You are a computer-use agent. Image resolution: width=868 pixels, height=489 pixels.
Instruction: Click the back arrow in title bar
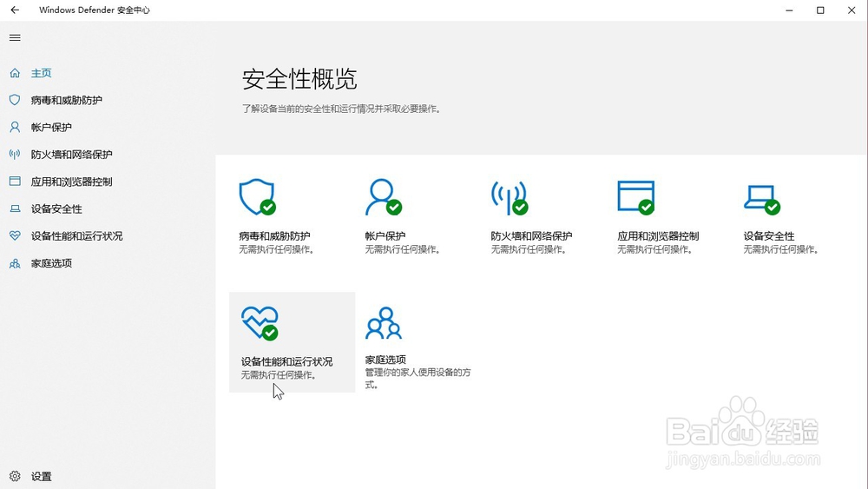click(15, 10)
